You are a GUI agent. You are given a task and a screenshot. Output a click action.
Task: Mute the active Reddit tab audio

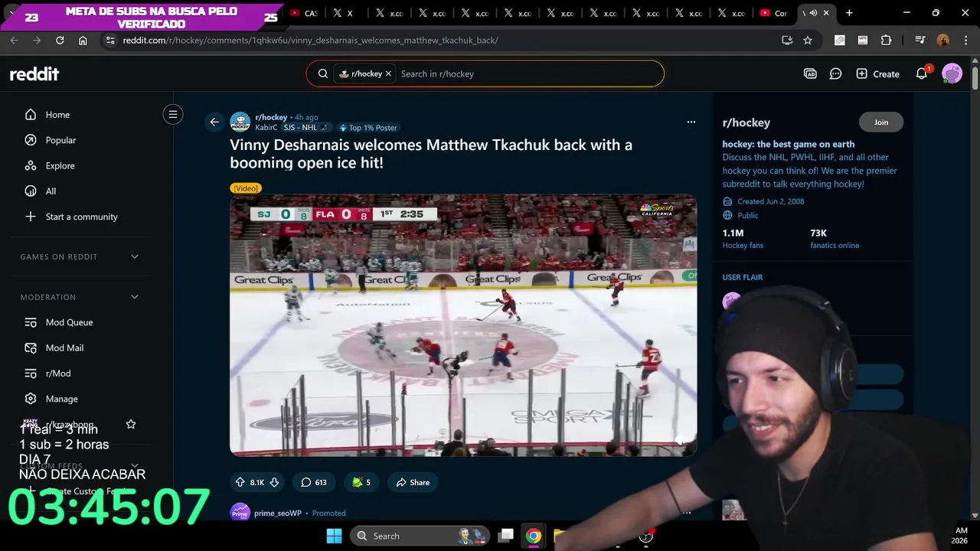[x=813, y=13]
